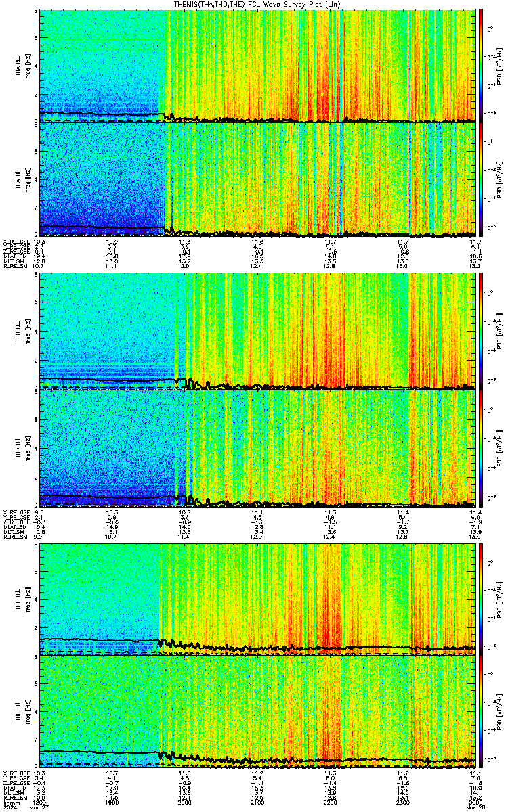Viewport: 508px width, 812px height.
Task: Click the PSD [nT²/Hz] label of THE B-parallel
Action: tap(500, 713)
